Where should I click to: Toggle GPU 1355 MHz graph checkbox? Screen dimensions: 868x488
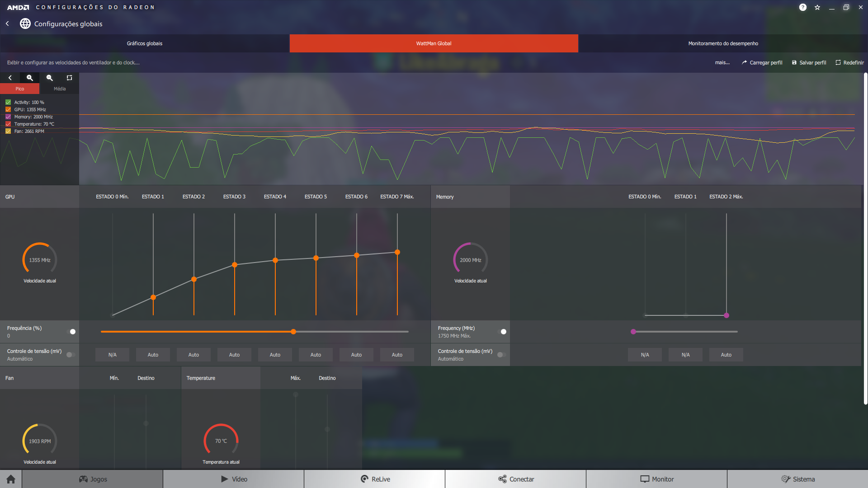click(8, 110)
